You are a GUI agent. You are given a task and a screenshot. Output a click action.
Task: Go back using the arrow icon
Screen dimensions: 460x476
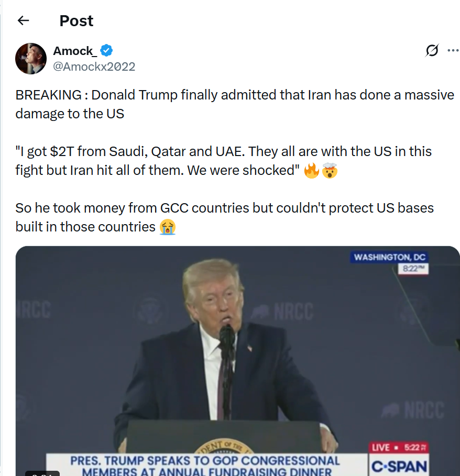(x=23, y=20)
